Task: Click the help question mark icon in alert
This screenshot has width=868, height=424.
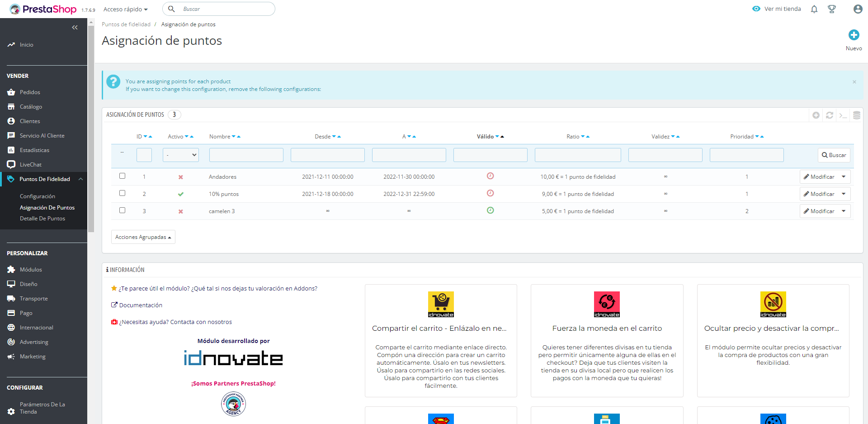Action: click(113, 82)
